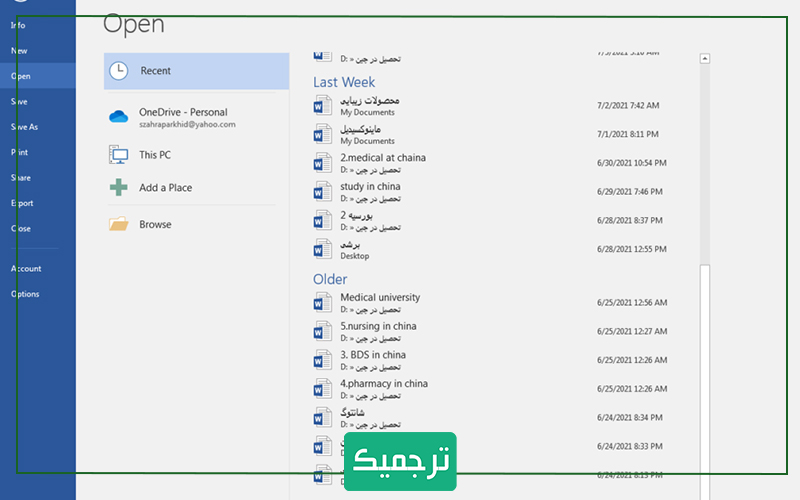Image resolution: width=800 pixels, height=500 pixels.
Task: Click the Word icon dated 6/24/2021 8:33 PM
Action: click(x=322, y=446)
